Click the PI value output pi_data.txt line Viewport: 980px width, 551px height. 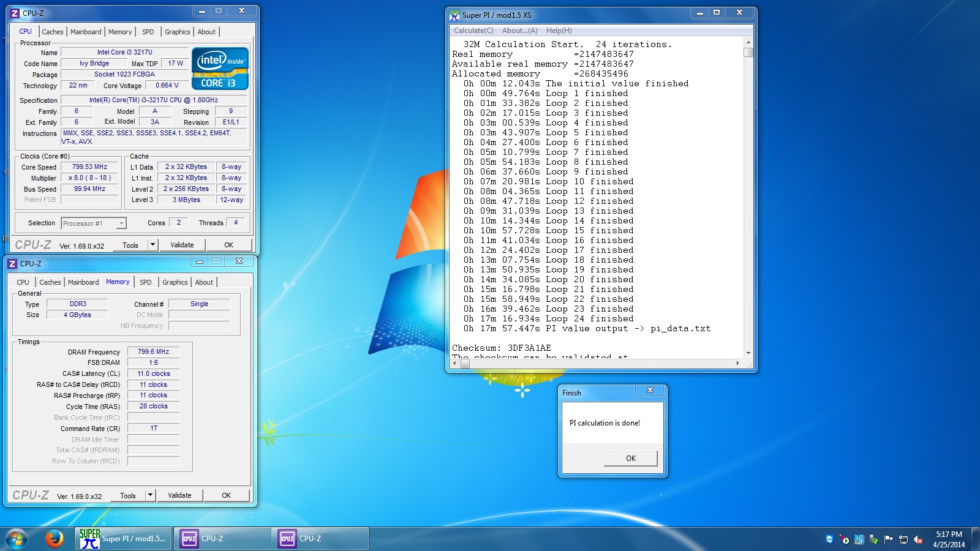[587, 328]
